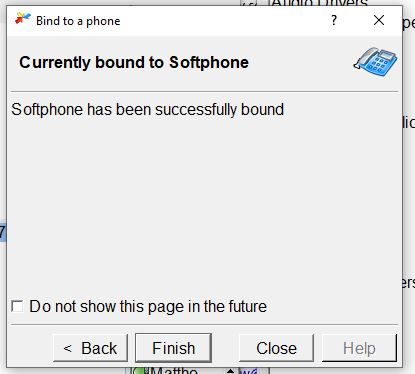Image resolution: width=415 pixels, height=374 pixels.
Task: Click the blue telephone icon
Action: pos(375,62)
